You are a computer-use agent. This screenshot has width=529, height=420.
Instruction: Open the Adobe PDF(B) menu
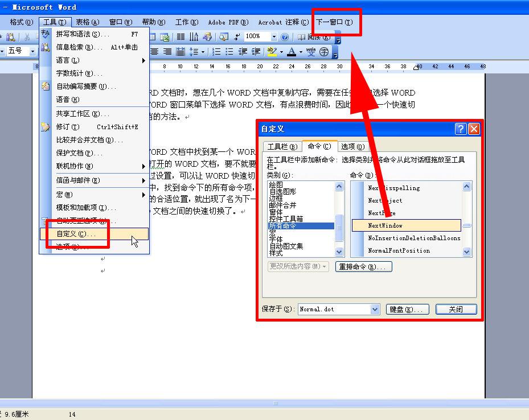(x=228, y=22)
